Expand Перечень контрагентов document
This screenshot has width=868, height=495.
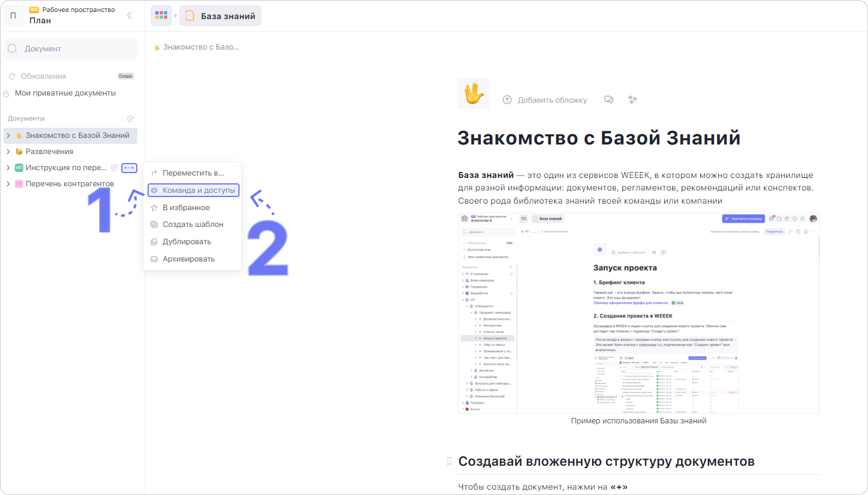click(x=8, y=184)
